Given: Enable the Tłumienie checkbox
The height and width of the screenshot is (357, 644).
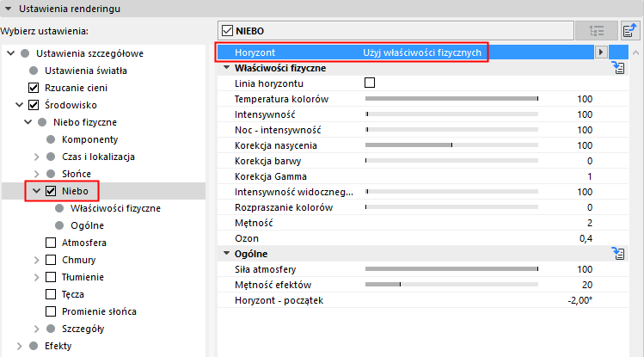Looking at the screenshot, I should point(51,277).
